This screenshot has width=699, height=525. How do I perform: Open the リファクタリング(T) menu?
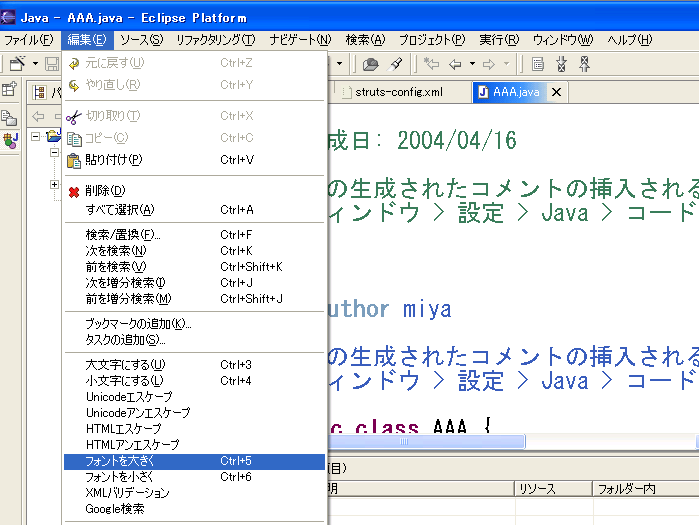[x=216, y=40]
